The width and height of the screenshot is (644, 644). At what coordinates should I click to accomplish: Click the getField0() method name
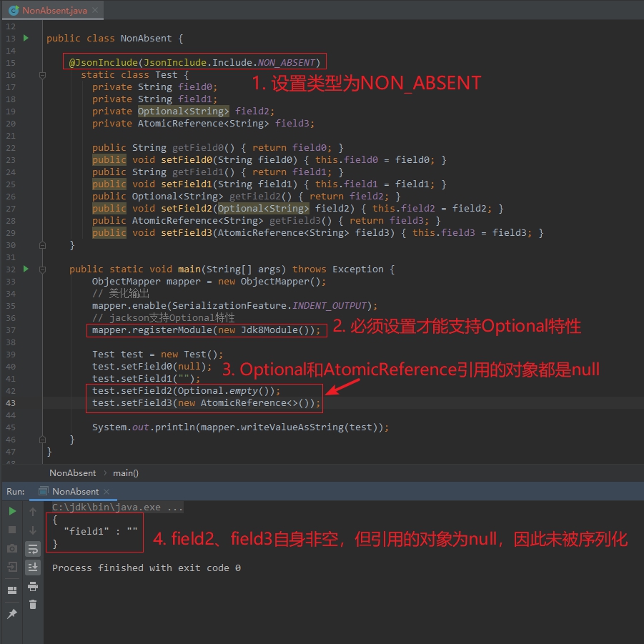(x=197, y=147)
